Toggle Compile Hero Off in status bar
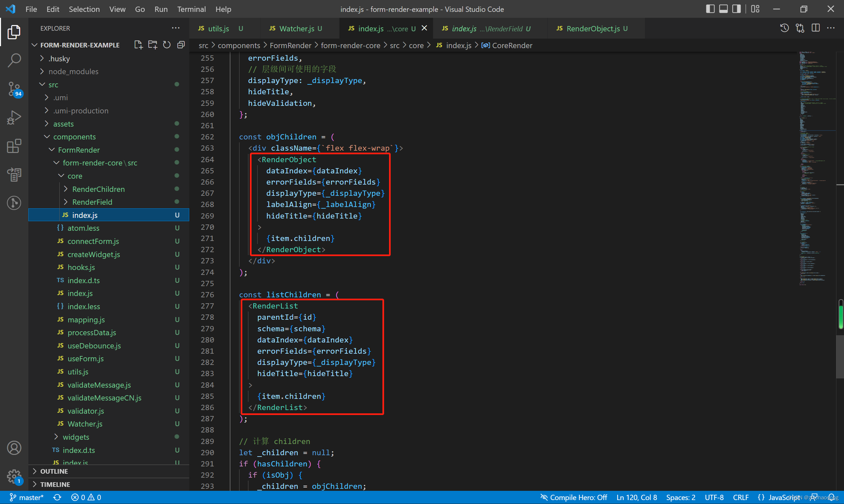Viewport: 844px width, 504px height. (x=574, y=497)
